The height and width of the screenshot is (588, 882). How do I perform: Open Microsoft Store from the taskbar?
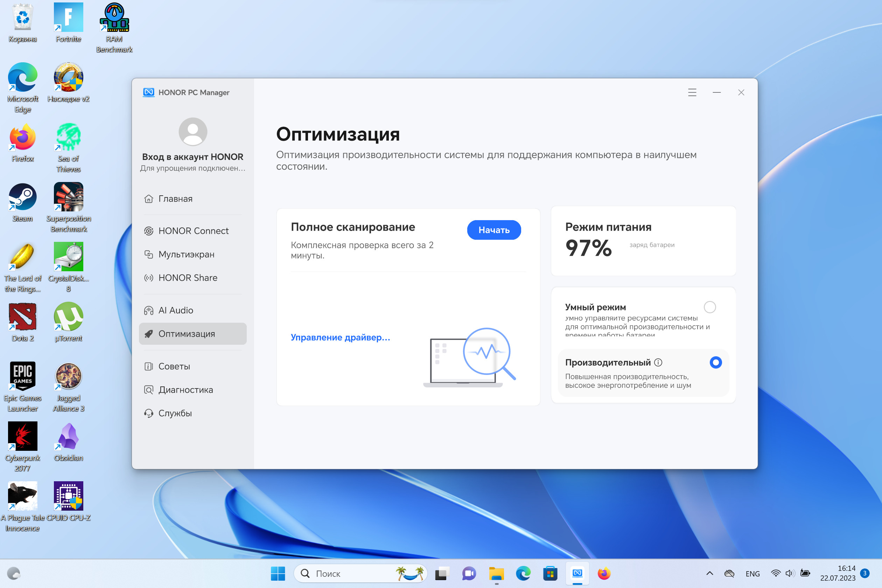pyautogui.click(x=550, y=573)
